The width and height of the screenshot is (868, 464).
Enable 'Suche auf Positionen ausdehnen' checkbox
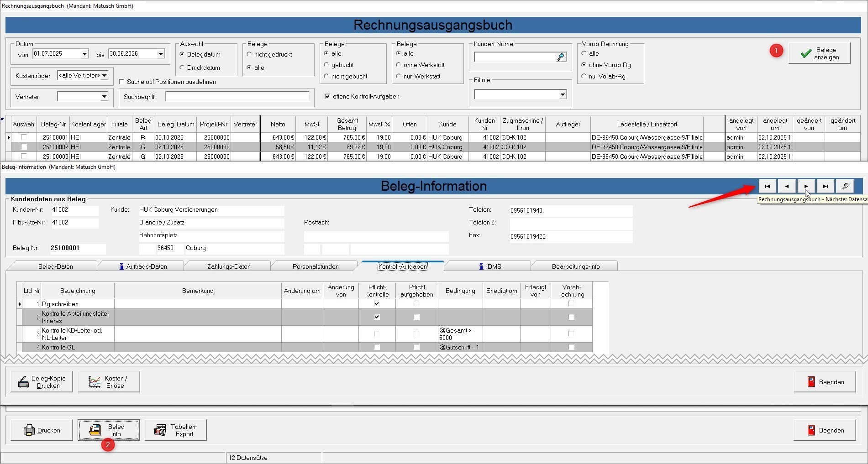pos(121,82)
